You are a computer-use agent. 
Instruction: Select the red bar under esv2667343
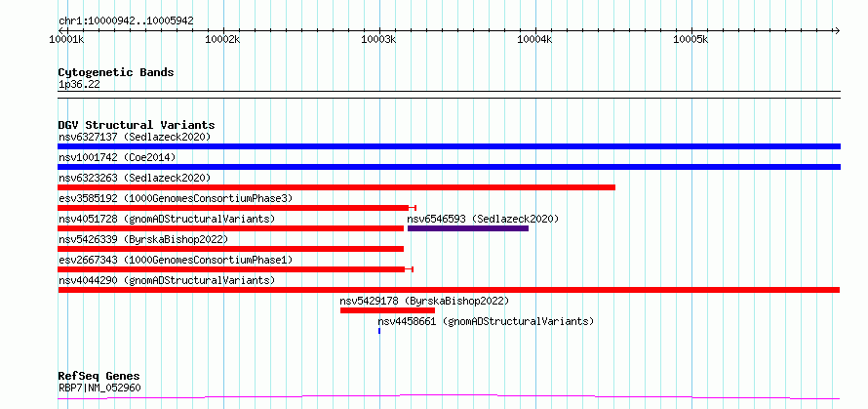pos(235,269)
